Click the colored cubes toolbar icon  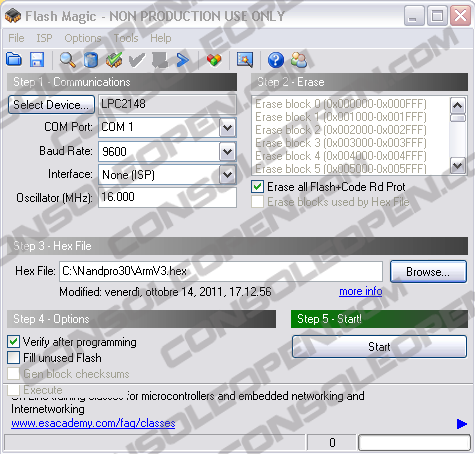coord(214,60)
